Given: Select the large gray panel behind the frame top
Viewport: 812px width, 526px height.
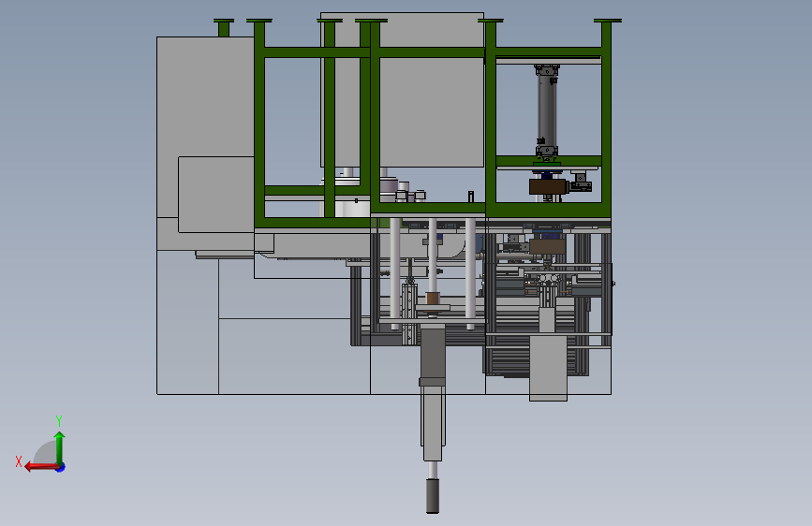Looking at the screenshot, I should pos(403,89).
